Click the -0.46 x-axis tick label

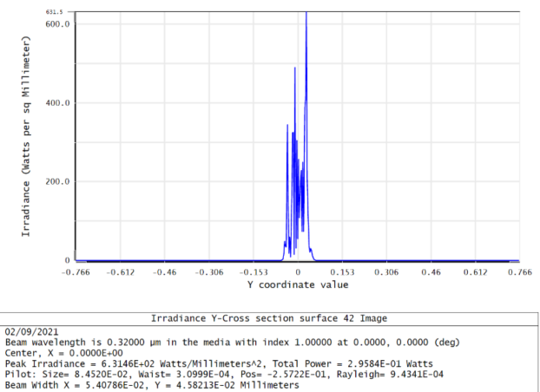tap(164, 272)
